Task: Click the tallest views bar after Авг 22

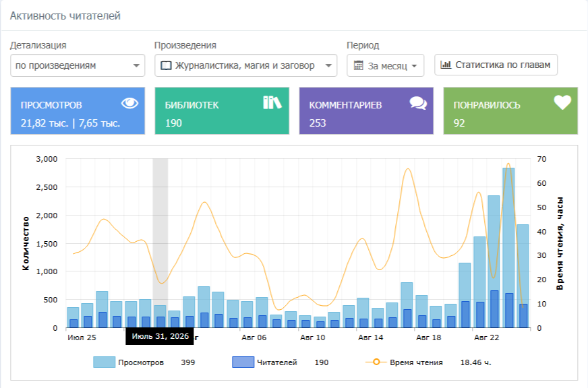Action: click(508, 248)
